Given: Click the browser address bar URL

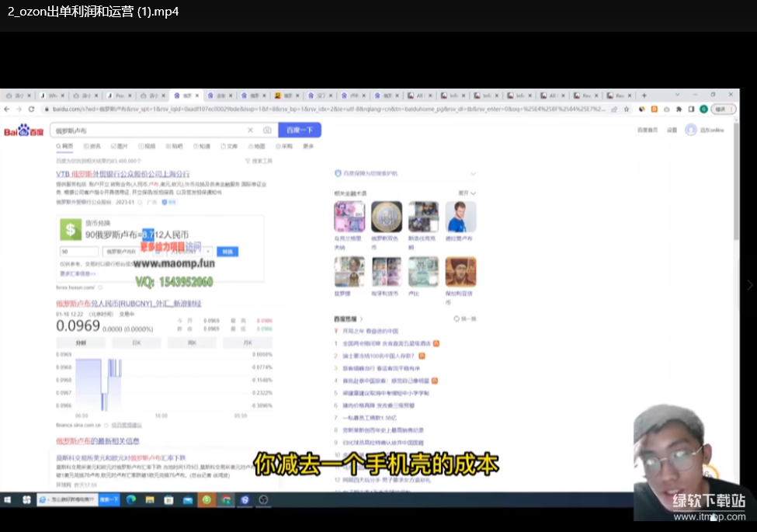Looking at the screenshot, I should (328, 109).
